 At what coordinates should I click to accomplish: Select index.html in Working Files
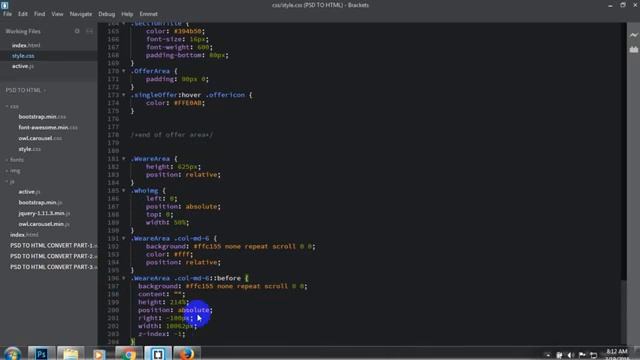pos(26,45)
